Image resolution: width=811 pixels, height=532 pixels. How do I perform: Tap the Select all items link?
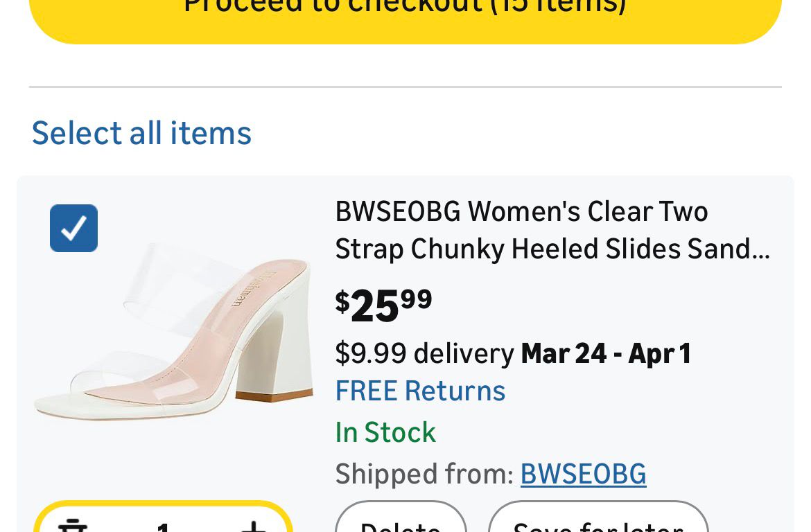tap(141, 132)
